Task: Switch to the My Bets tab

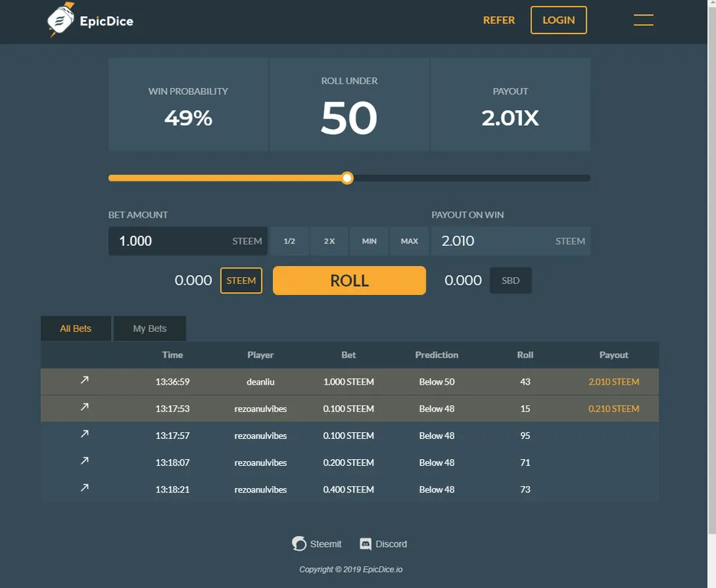Action: [150, 329]
